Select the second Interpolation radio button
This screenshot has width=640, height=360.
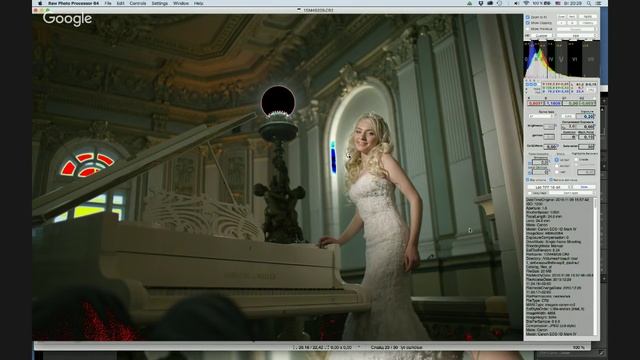557,166
